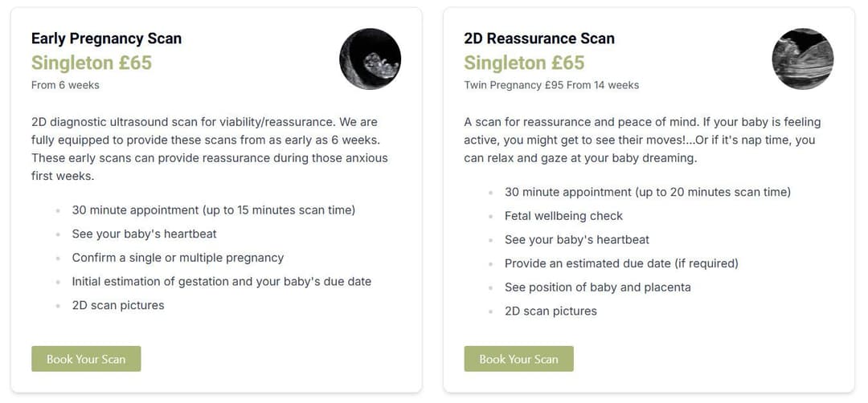Open the Early Pregnancy Scan ultrasound thumbnail
Screen dimensions: 868x403
(x=370, y=59)
